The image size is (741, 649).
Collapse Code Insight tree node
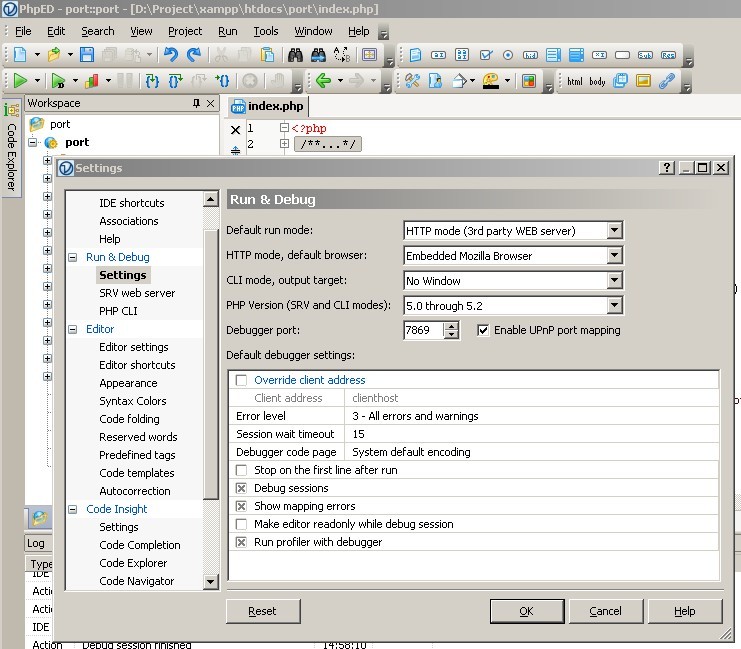[x=72, y=509]
